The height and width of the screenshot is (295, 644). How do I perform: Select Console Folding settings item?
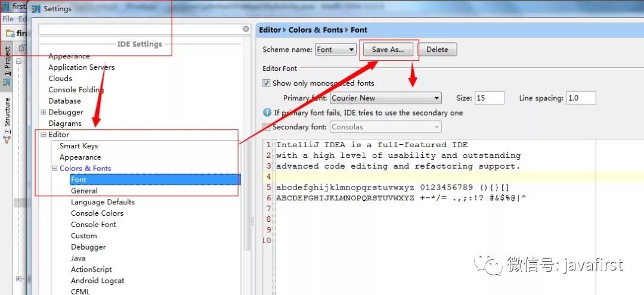coord(76,89)
